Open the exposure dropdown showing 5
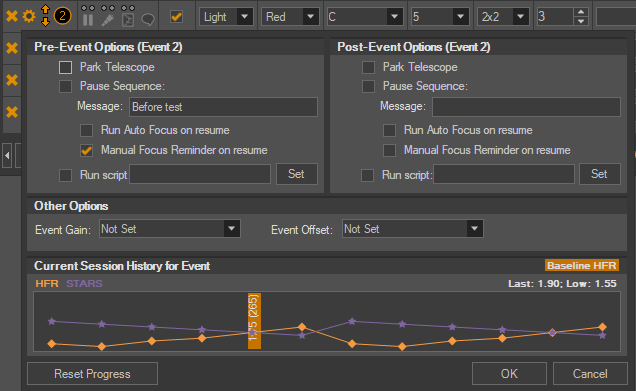The image size is (636, 391). click(440, 17)
